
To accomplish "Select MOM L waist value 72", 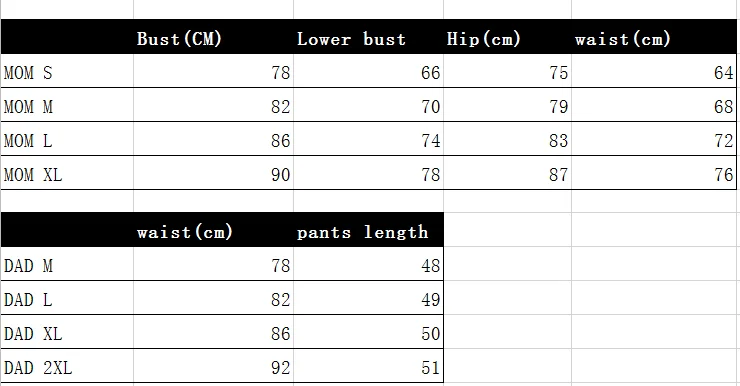I will point(654,139).
